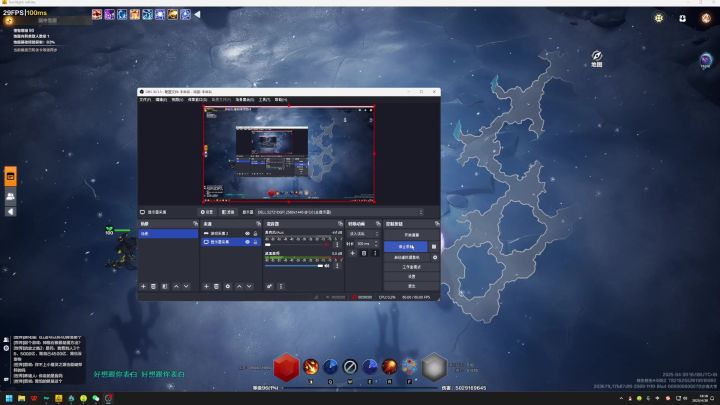Pop out the Controls dock icon
Screen dimensions: 720x405
pos(437,224)
